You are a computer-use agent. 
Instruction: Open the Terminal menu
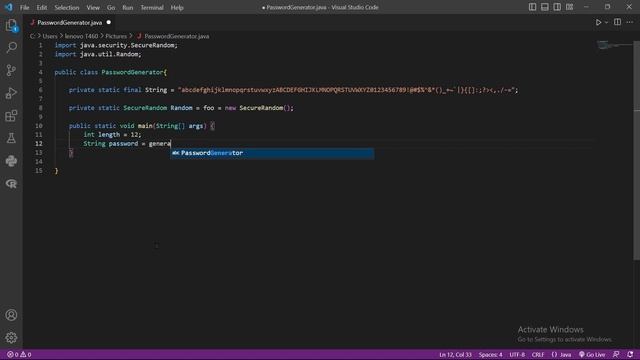[x=152, y=7]
